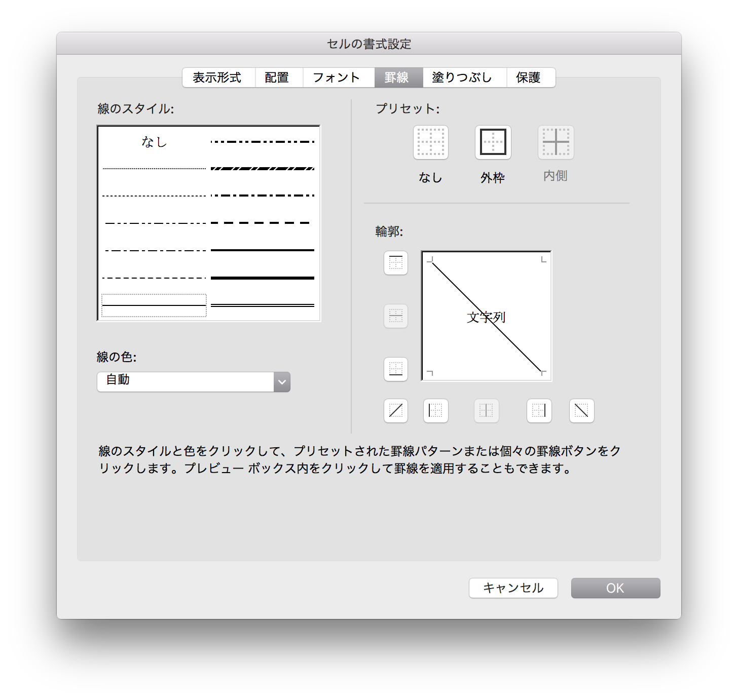Switch to the 配置 tab
738x700 pixels.
tap(279, 77)
